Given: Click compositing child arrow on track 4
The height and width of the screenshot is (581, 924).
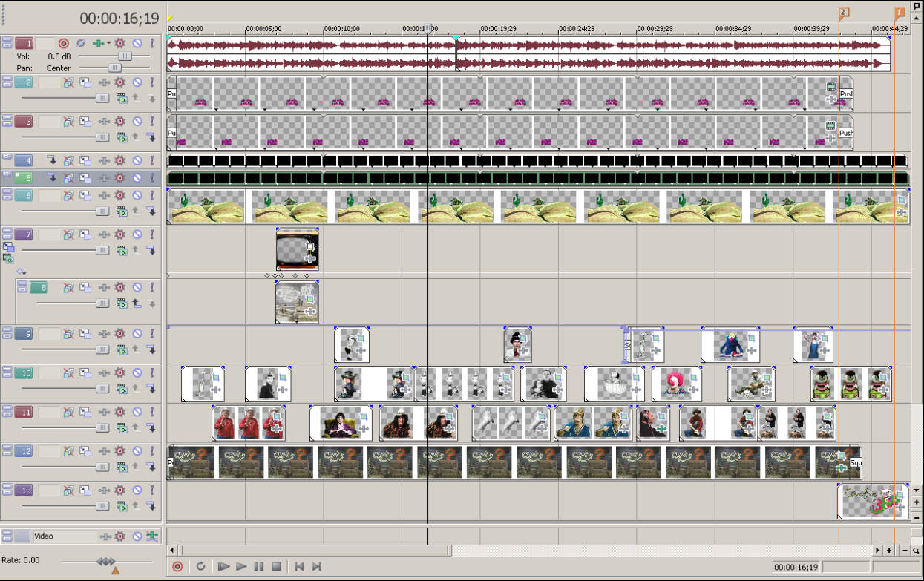Looking at the screenshot, I should tap(52, 160).
